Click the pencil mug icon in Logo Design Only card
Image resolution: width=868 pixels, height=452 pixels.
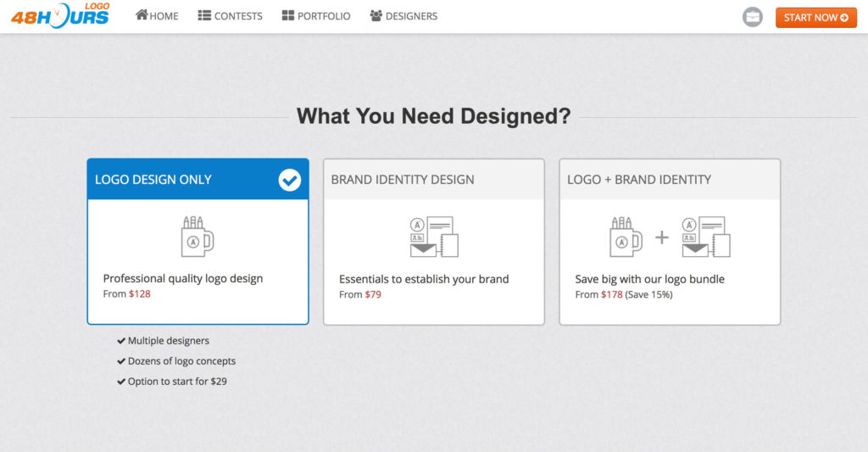[x=197, y=237]
